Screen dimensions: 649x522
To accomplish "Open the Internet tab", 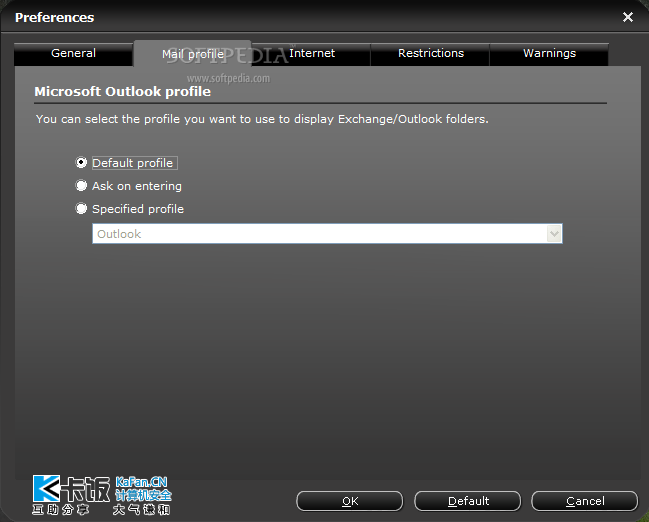I will point(311,54).
